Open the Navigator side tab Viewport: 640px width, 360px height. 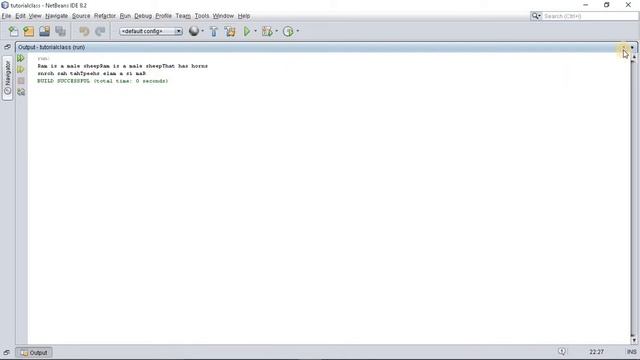[7, 78]
